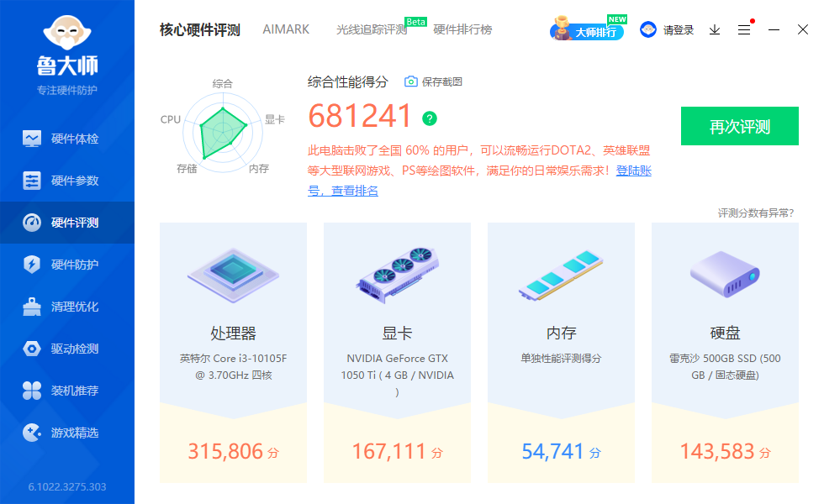Click 显卡 card title
Screen dimensions: 824x504
[397, 333]
